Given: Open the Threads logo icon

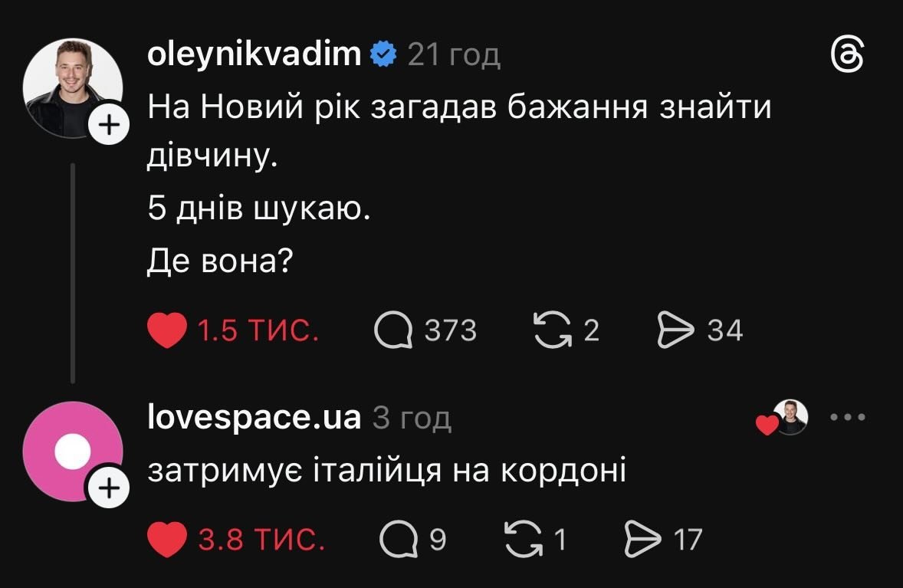Looking at the screenshot, I should click(x=848, y=57).
